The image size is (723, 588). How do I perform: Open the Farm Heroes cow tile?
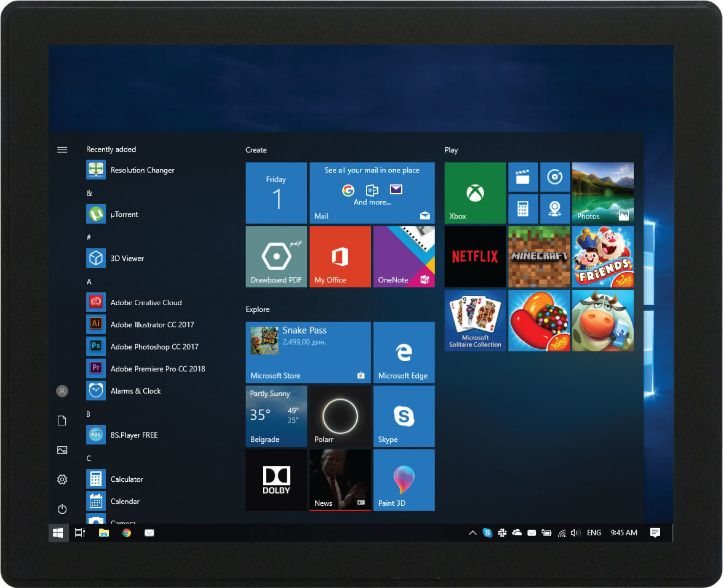coord(603,321)
